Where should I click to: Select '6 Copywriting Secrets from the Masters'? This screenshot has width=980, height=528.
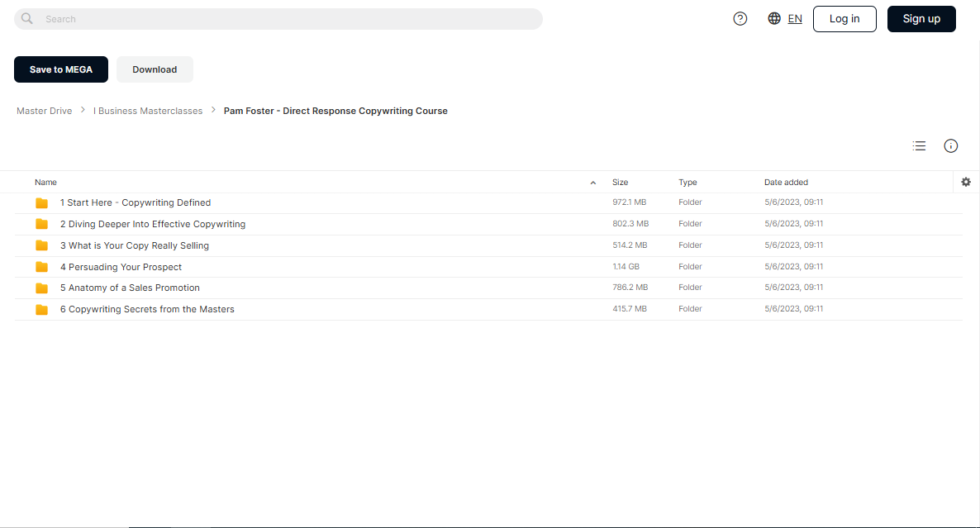coord(147,309)
